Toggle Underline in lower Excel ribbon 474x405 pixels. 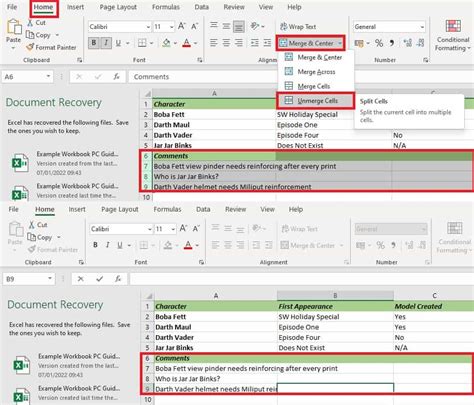click(120, 245)
